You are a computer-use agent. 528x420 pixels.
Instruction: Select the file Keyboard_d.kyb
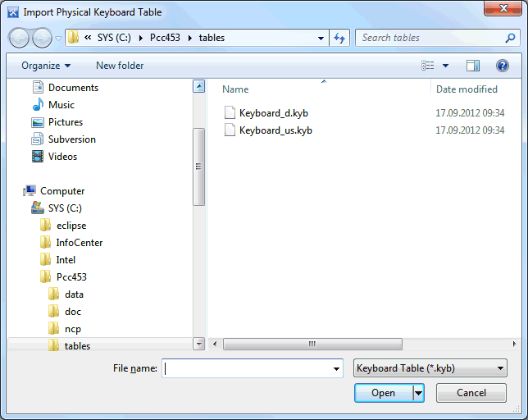click(274, 113)
